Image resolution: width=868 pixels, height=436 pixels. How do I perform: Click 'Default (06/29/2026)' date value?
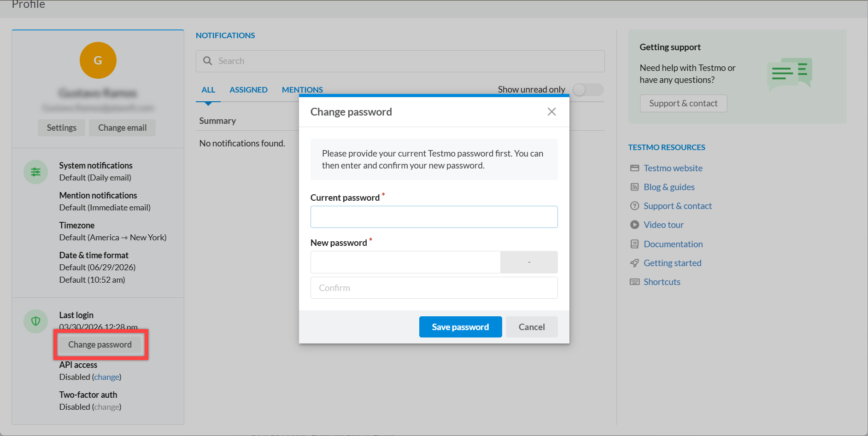pos(97,267)
